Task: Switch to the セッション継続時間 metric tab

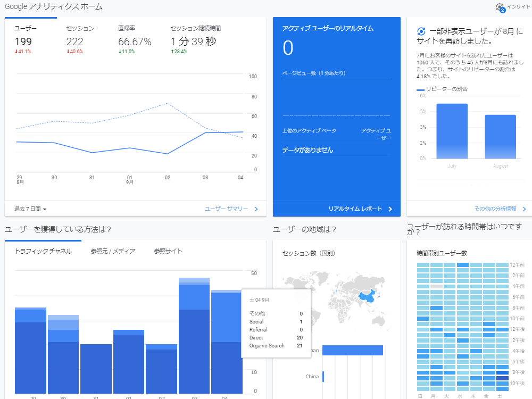Action: coord(196,39)
